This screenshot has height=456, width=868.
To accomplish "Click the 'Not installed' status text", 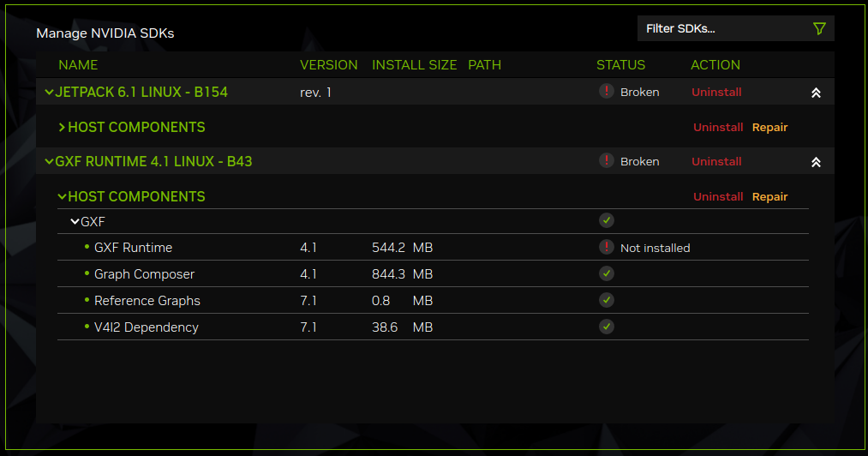I will pos(655,249).
